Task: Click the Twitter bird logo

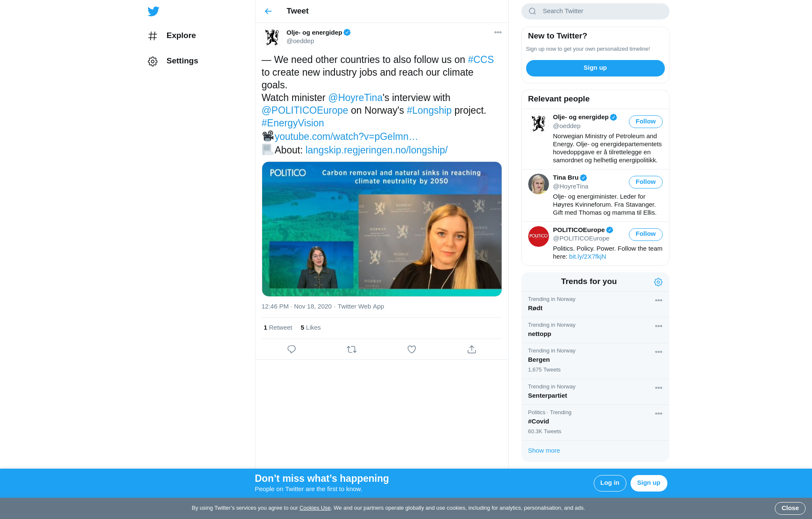Action: pos(154,11)
